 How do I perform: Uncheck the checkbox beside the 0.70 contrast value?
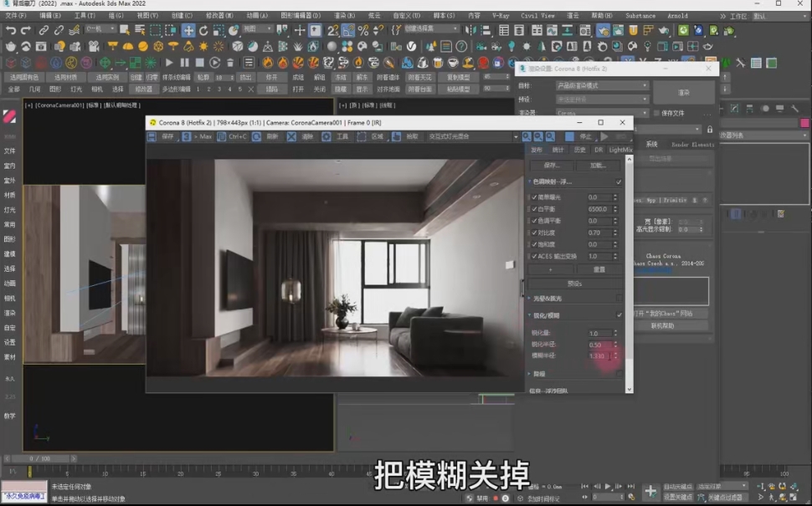click(x=534, y=233)
